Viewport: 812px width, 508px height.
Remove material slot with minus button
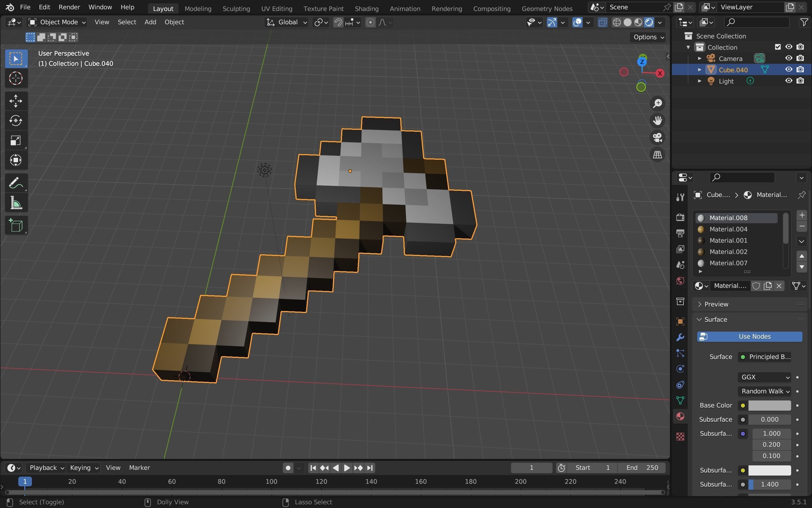click(x=802, y=226)
